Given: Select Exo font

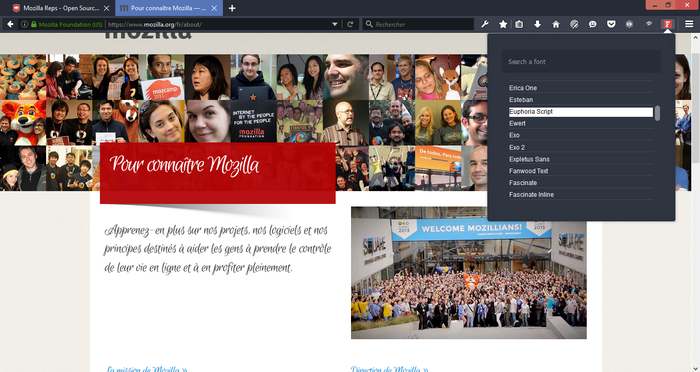Looking at the screenshot, I should tap(580, 135).
